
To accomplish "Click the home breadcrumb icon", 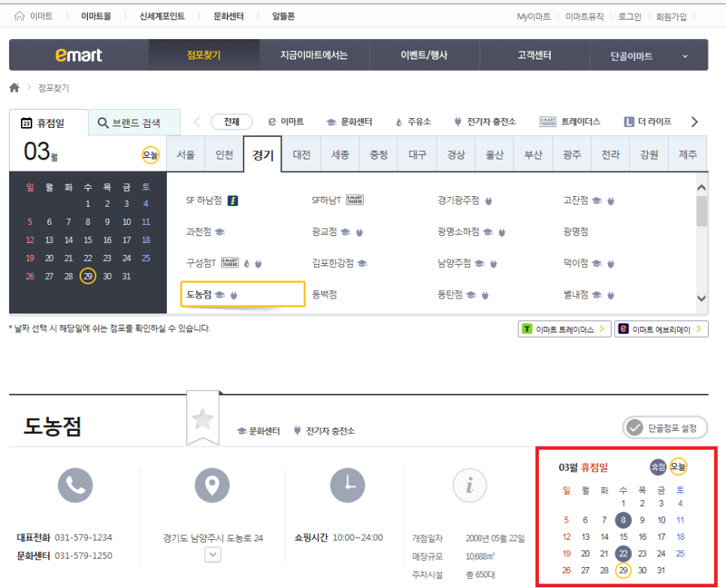I will tap(14, 87).
